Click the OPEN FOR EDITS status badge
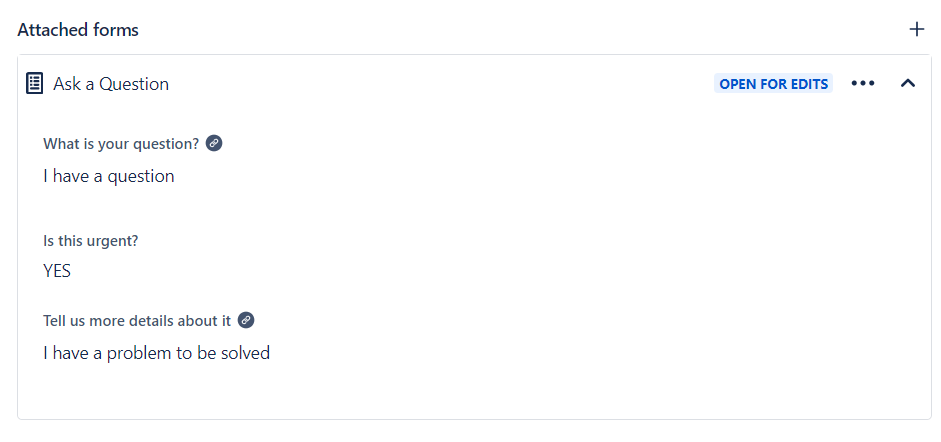This screenshot has width=941, height=442. (x=773, y=84)
